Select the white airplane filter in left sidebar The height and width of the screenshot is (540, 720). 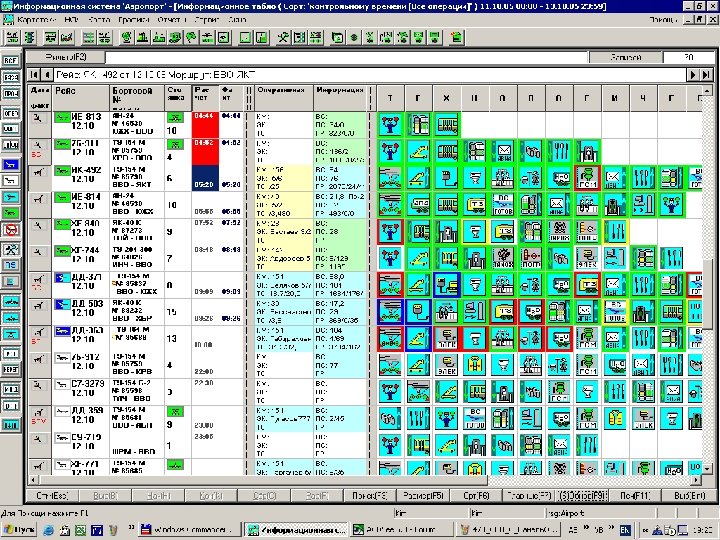pyautogui.click(x=11, y=180)
